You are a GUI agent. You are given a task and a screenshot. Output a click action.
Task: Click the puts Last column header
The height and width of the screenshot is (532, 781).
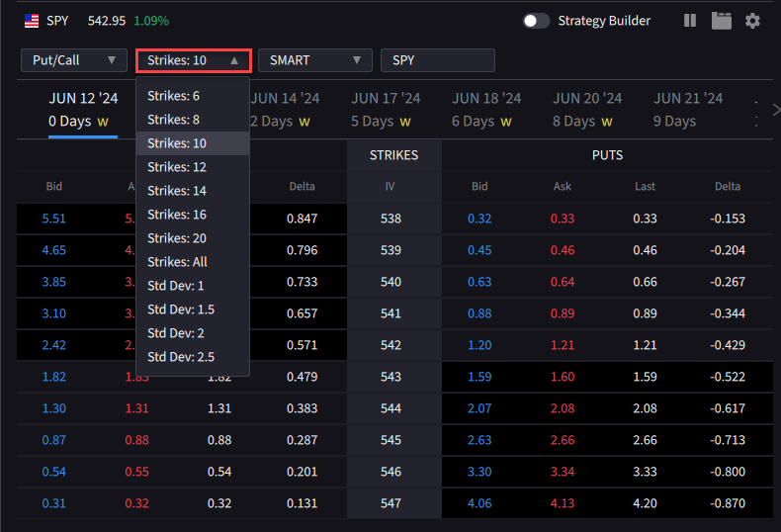645,186
